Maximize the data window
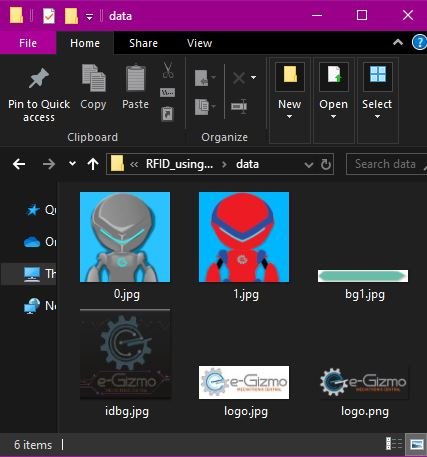 (x=362, y=15)
